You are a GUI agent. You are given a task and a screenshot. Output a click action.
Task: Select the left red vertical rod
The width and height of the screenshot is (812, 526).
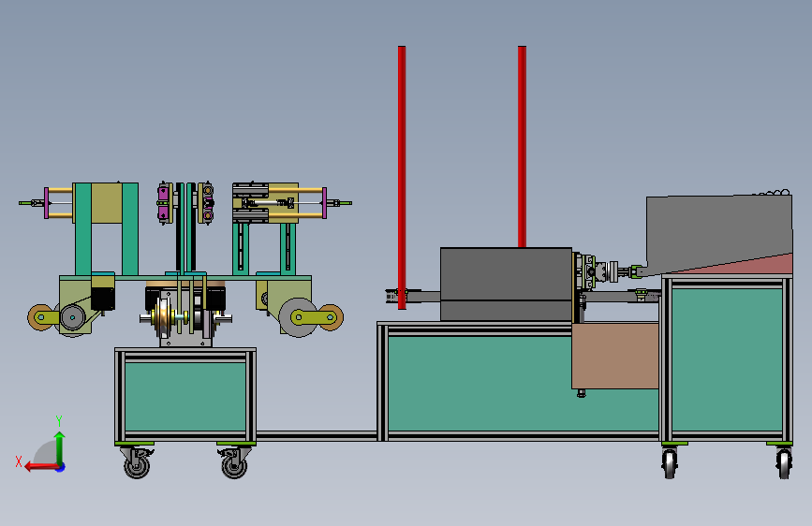coord(402,178)
